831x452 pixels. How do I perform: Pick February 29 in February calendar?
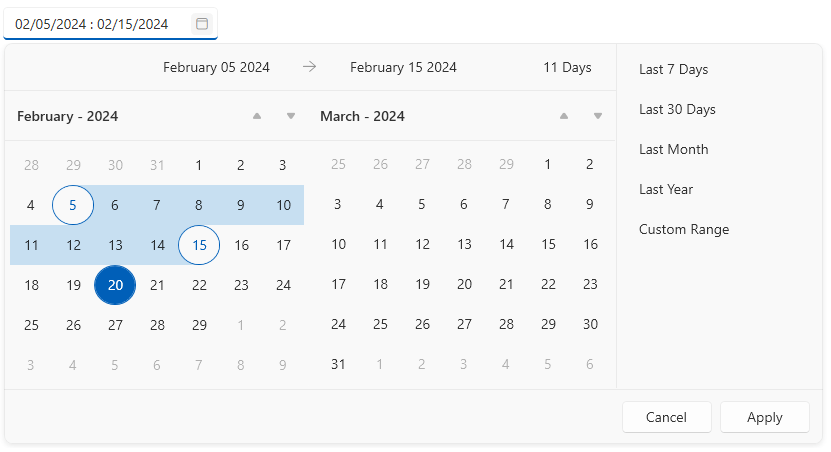(x=199, y=325)
